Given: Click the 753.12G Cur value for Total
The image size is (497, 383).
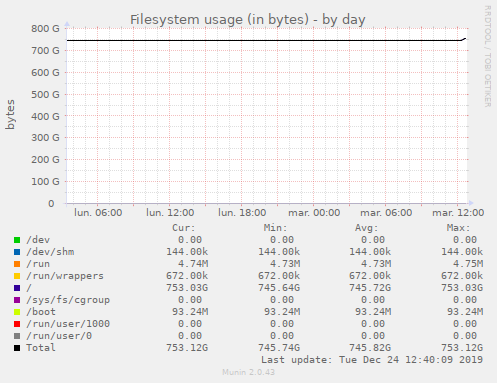Looking at the screenshot, I should (187, 348).
